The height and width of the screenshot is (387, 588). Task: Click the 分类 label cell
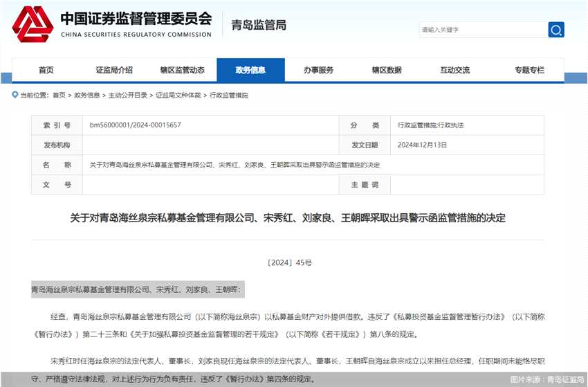pyautogui.click(x=365, y=125)
